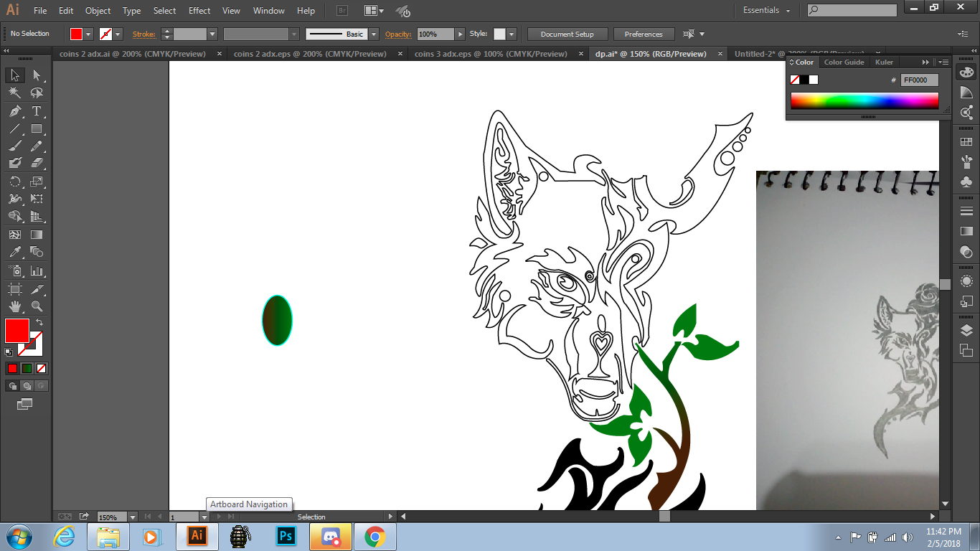Screen dimensions: 980x551
Task: Activate the Zoom tool
Action: pos(37,306)
